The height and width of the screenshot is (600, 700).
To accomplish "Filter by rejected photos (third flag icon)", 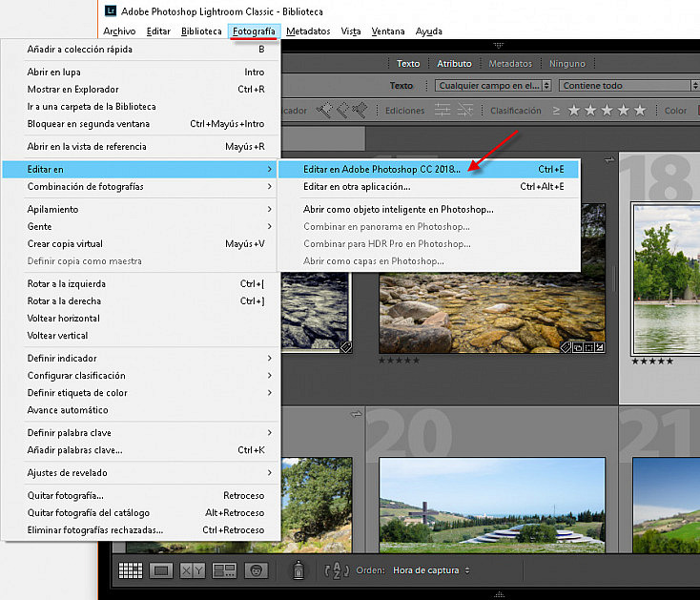I will point(360,111).
